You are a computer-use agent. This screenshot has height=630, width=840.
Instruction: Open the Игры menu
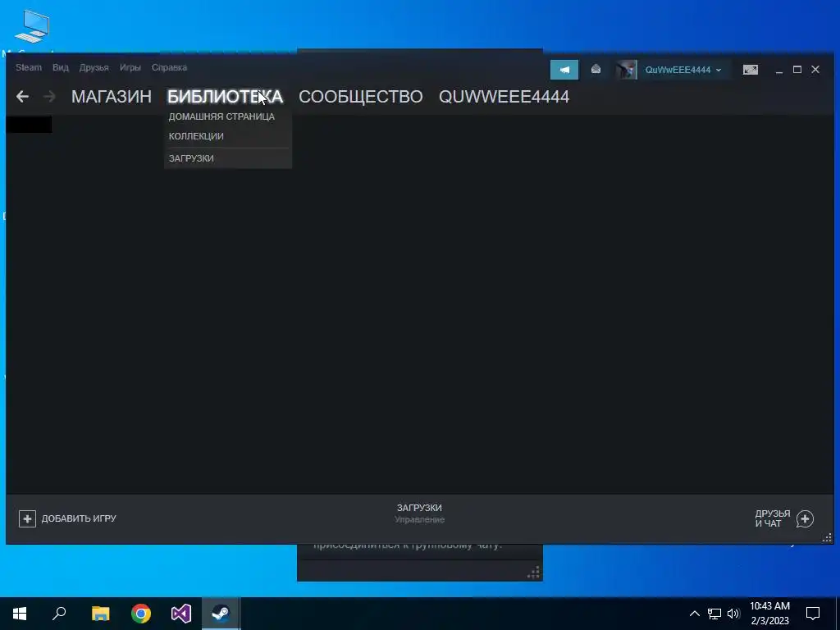point(130,67)
